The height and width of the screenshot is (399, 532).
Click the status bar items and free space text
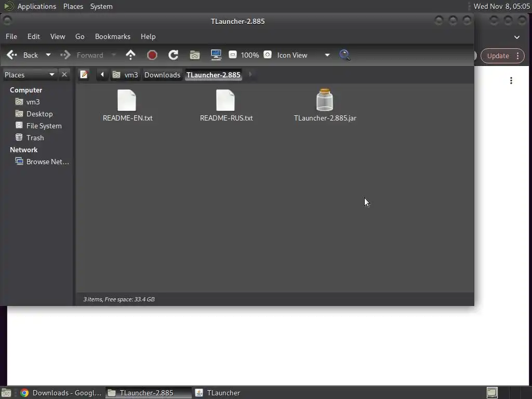click(119, 299)
